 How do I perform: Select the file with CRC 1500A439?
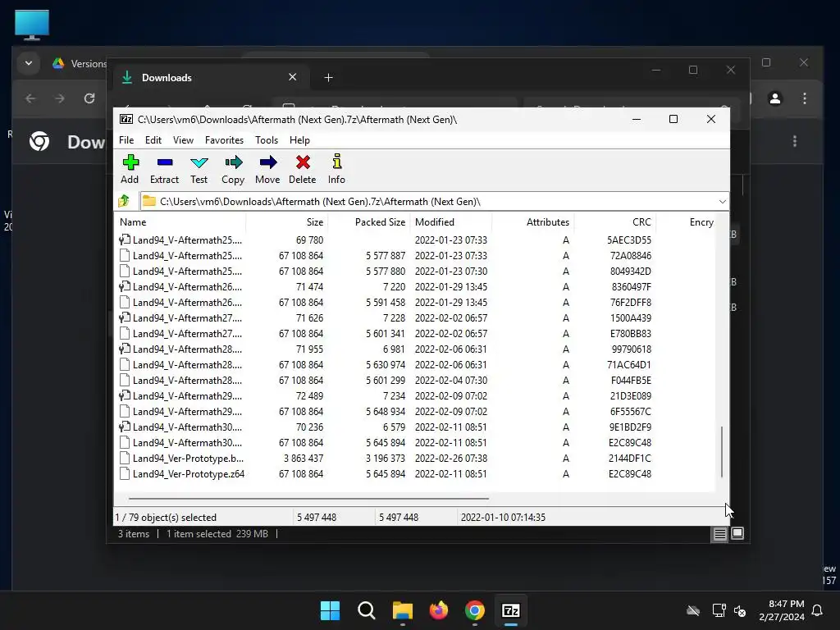pos(414,317)
